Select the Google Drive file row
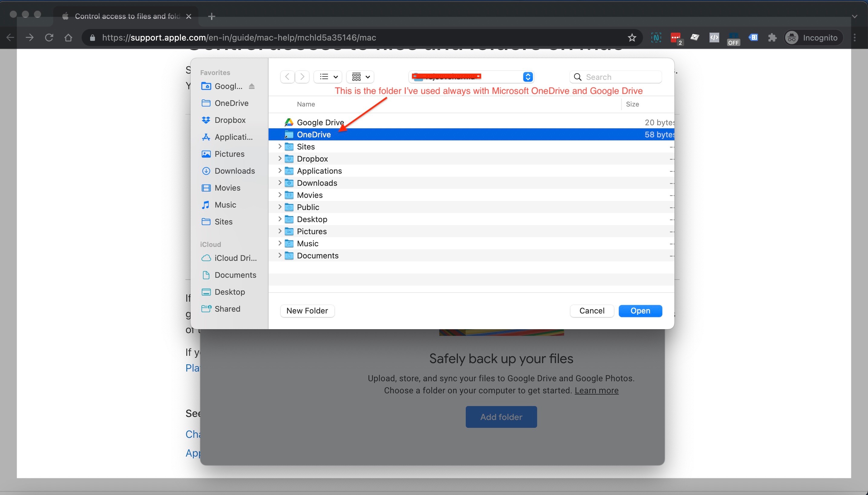The image size is (868, 495). coord(320,123)
